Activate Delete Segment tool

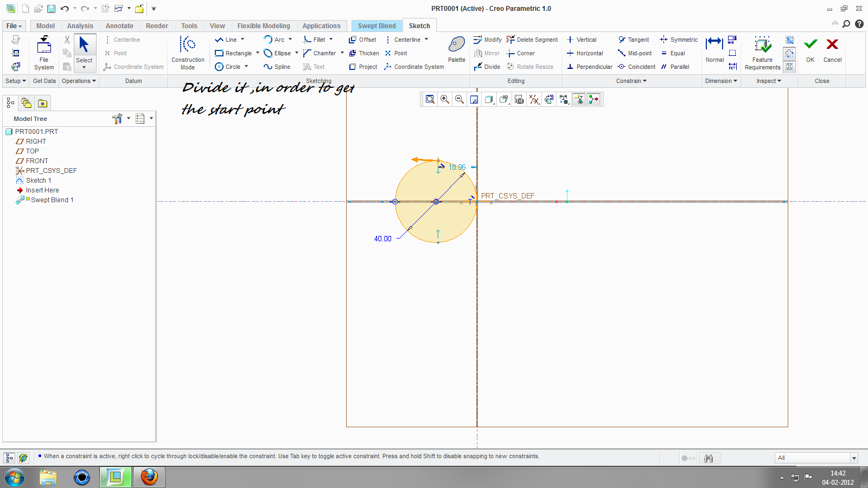tap(532, 40)
